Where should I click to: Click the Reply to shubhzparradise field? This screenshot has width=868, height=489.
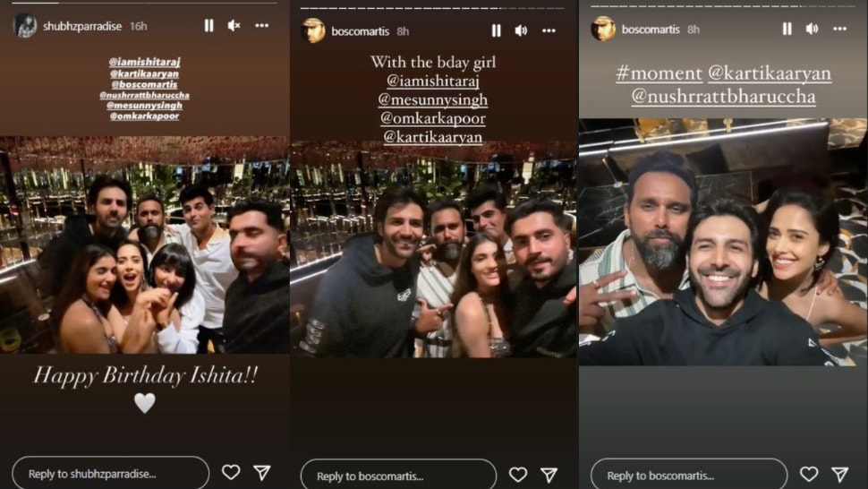[x=111, y=474]
